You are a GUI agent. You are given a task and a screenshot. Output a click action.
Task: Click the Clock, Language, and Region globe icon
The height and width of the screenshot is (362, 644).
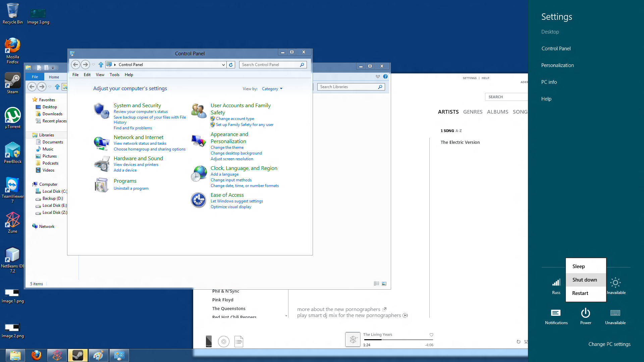tap(199, 174)
